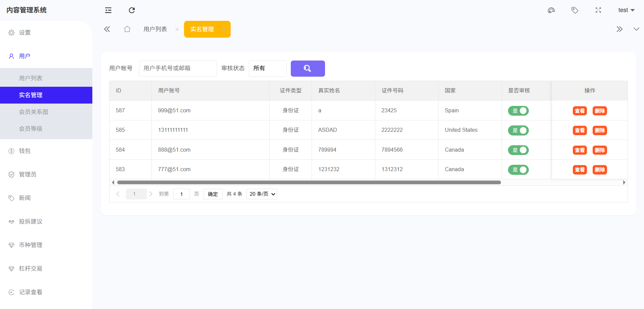Go to home tab icon
The height and width of the screenshot is (309, 644).
pos(127,29)
